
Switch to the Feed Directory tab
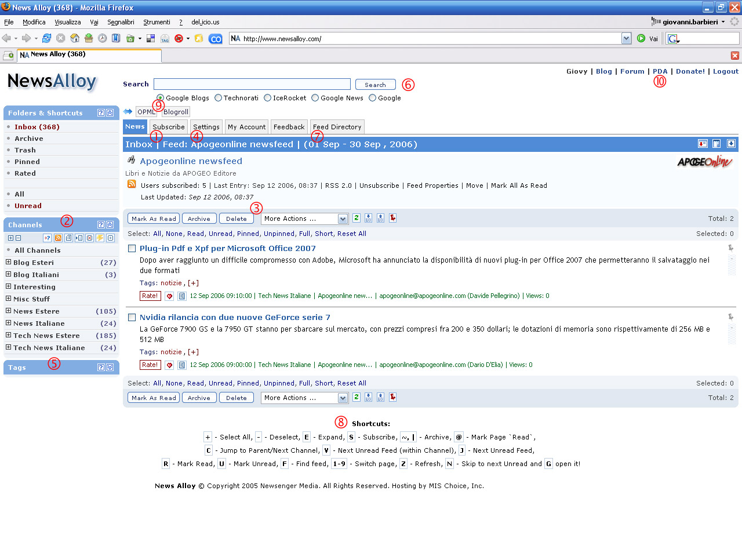pyautogui.click(x=337, y=127)
